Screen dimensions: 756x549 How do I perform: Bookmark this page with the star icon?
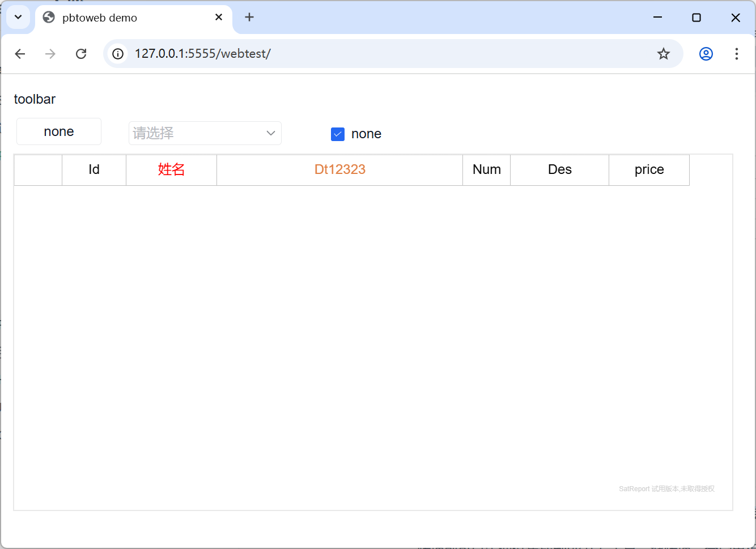click(x=663, y=54)
